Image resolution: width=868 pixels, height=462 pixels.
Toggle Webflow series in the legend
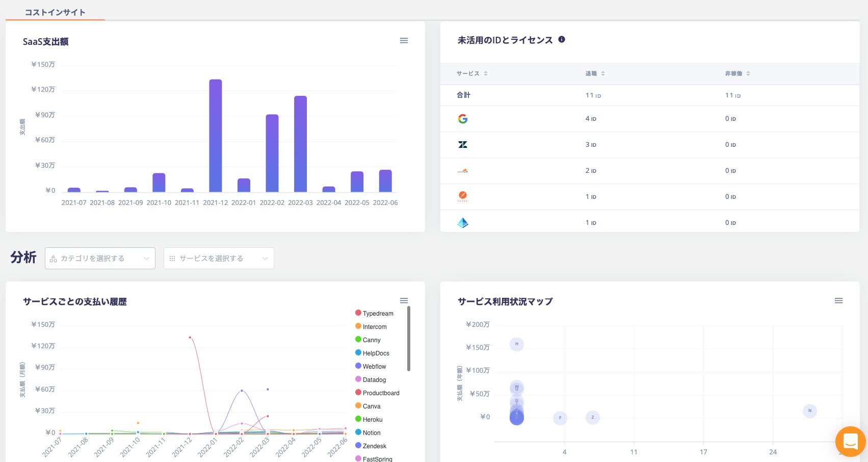[x=371, y=366]
